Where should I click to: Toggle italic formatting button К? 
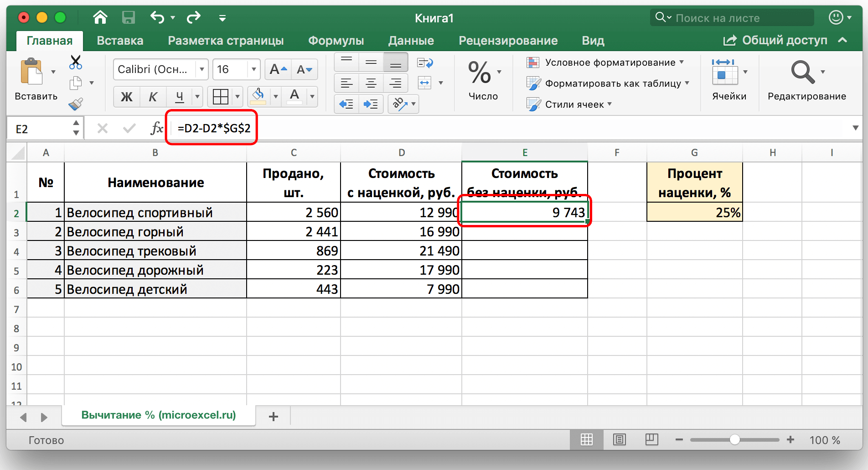tap(153, 97)
